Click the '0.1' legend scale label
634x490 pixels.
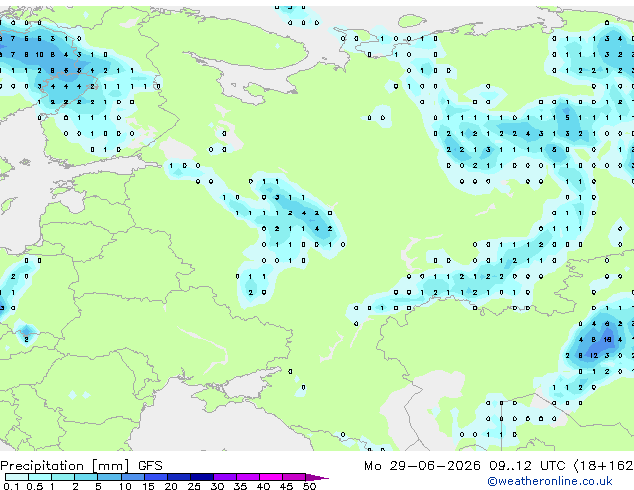[x=11, y=486]
